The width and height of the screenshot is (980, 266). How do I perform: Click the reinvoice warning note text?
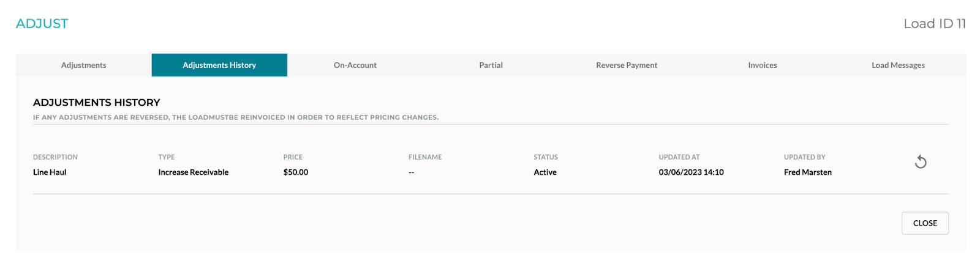click(x=236, y=117)
